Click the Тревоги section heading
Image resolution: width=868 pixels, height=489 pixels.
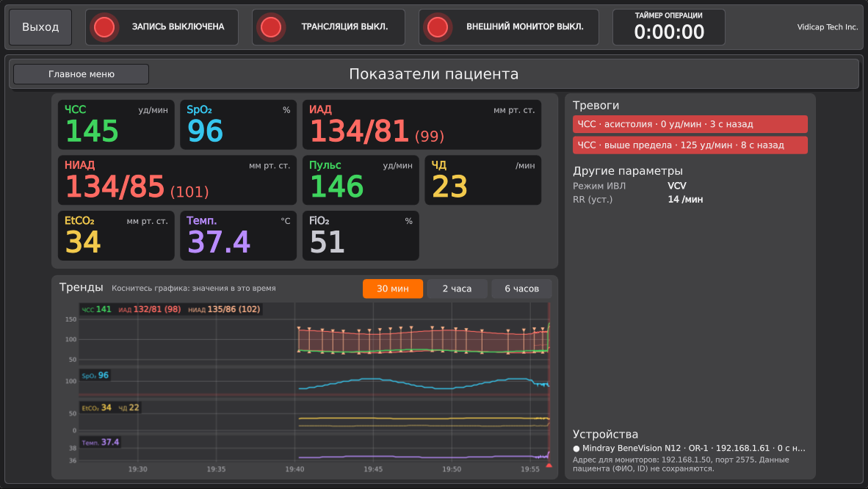[x=596, y=105]
